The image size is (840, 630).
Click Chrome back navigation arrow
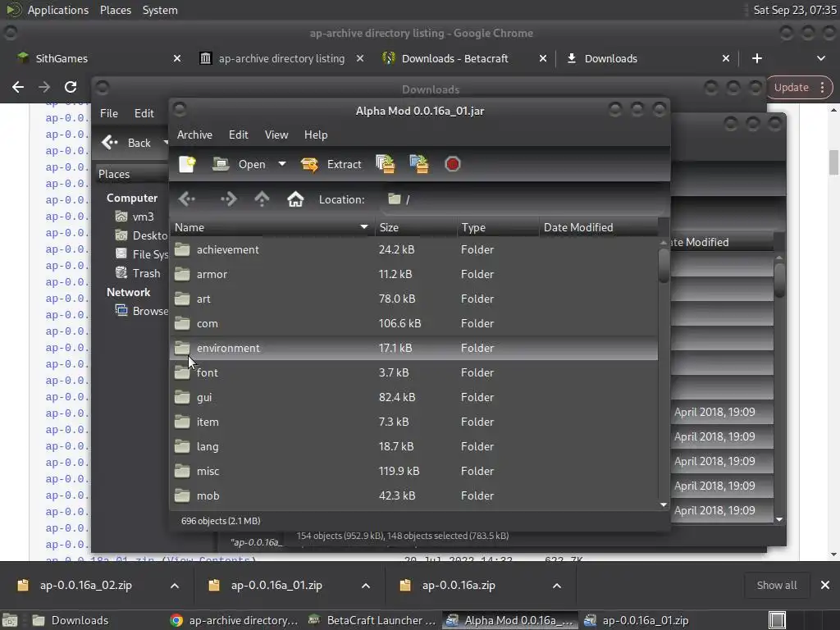[x=18, y=87]
